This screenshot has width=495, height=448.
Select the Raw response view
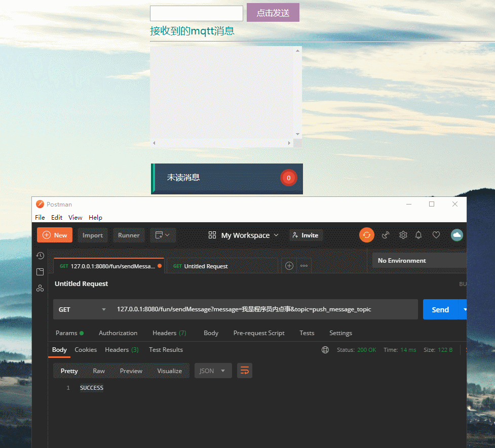pyautogui.click(x=99, y=371)
